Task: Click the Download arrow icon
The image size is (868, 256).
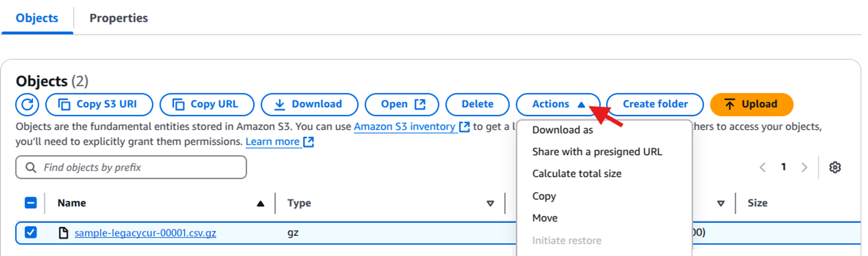Action: coord(279,104)
